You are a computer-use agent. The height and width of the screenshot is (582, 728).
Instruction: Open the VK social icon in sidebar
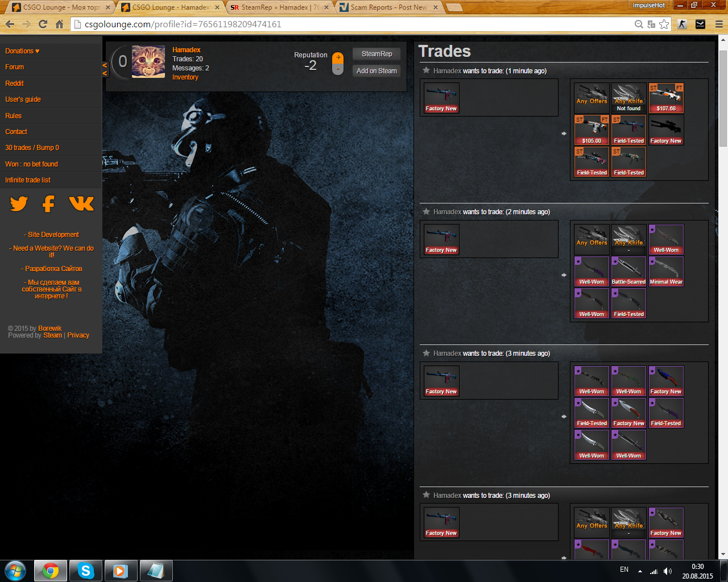click(x=81, y=203)
